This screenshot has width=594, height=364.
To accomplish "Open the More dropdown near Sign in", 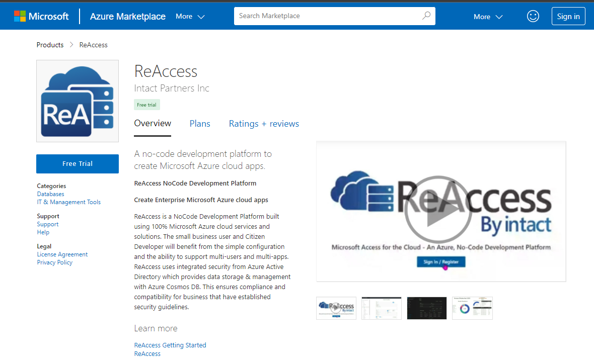I will pyautogui.click(x=487, y=16).
